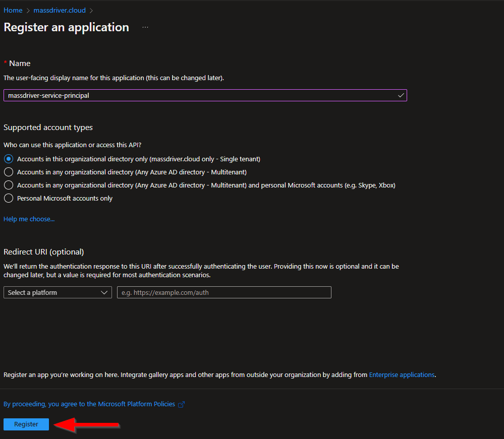Click the application Name input field
The image size is (504, 439).
point(205,95)
